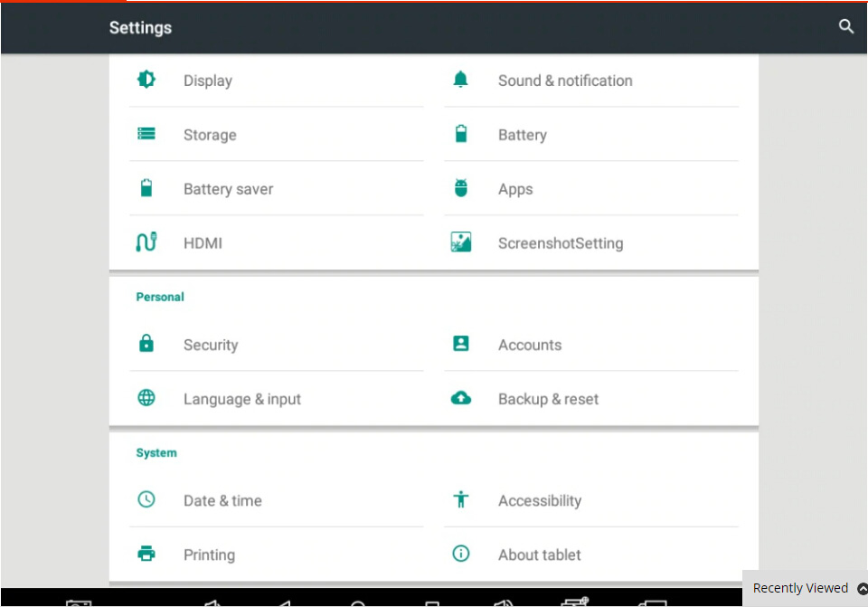The width and height of the screenshot is (868, 607).
Task: Click the Recently Viewed label
Action: coord(800,588)
